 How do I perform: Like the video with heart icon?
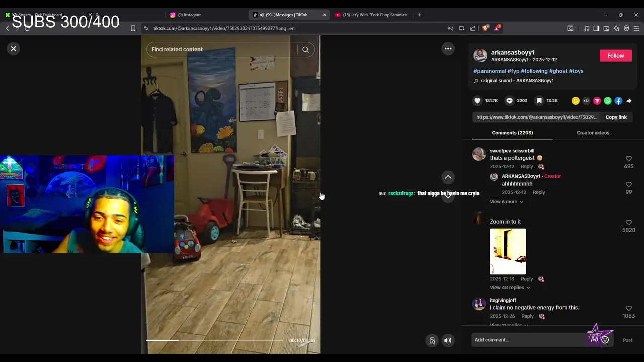coord(477,101)
